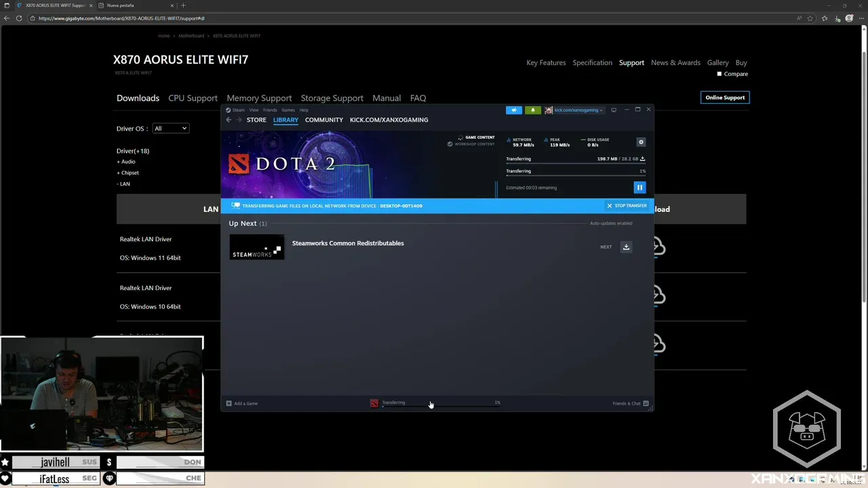The width and height of the screenshot is (868, 488).
Task: Click the Steamworks thumbnail
Action: 256,247
